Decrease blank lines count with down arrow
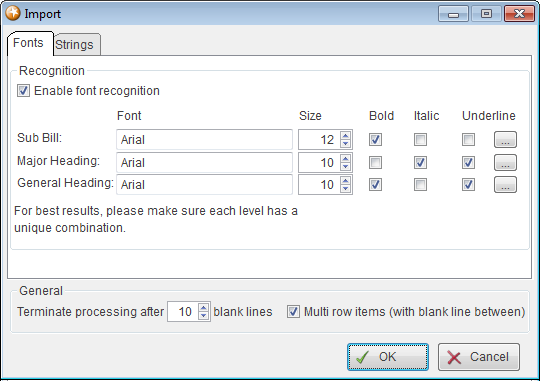 point(204,316)
